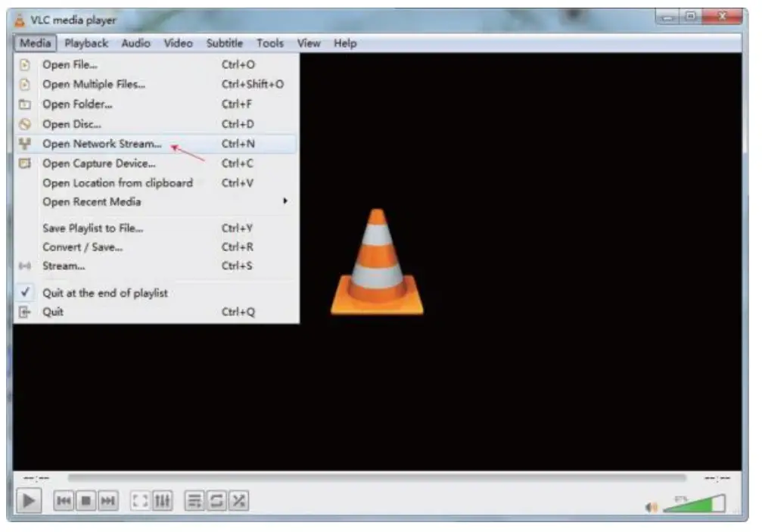Choose Open File... menu entry
The image size is (762, 532).
pyautogui.click(x=156, y=64)
